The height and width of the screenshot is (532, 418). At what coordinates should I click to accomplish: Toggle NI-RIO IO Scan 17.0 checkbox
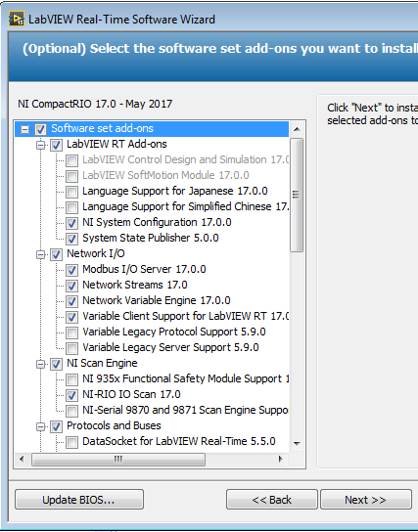pyautogui.click(x=71, y=395)
